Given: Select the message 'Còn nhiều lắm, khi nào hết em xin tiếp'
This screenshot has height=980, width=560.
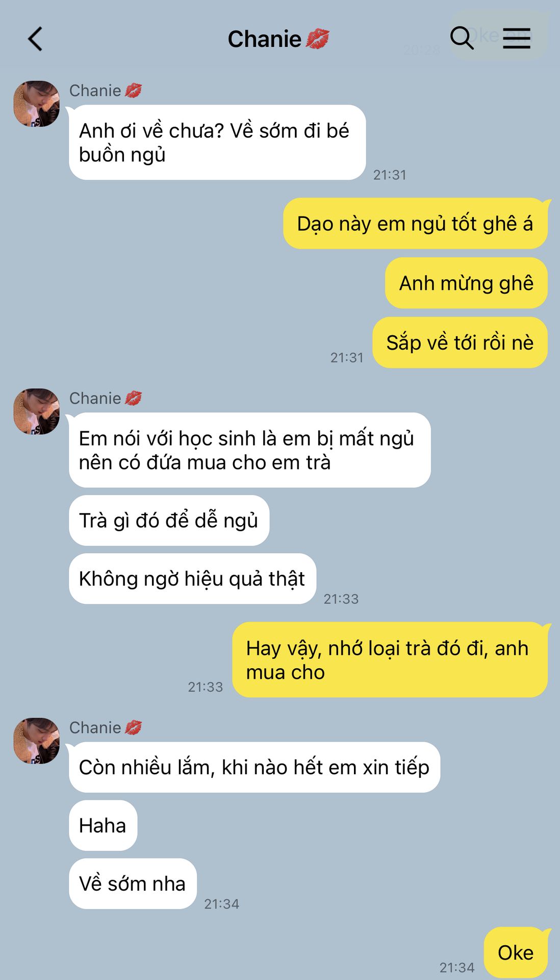Looking at the screenshot, I should point(254,767).
